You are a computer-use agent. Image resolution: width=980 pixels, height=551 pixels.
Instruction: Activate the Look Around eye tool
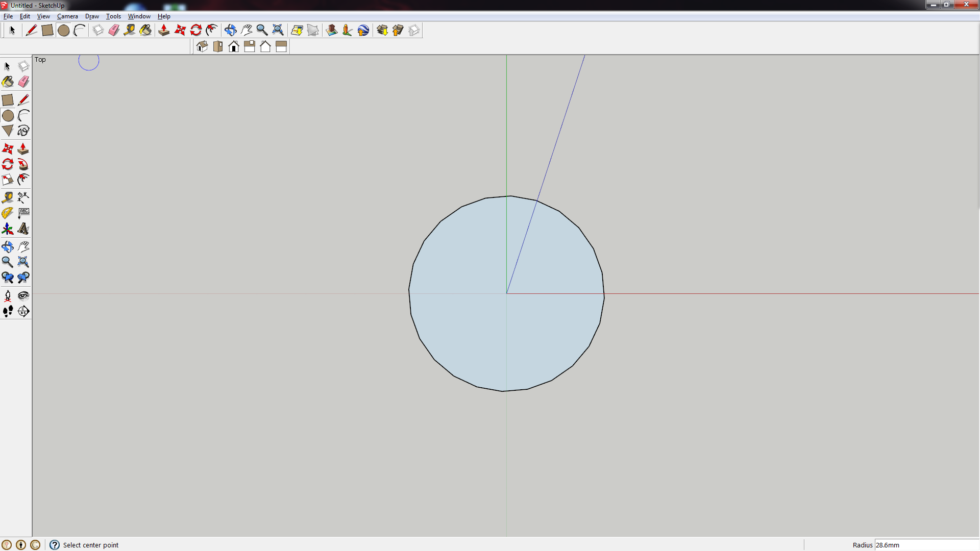23,295
